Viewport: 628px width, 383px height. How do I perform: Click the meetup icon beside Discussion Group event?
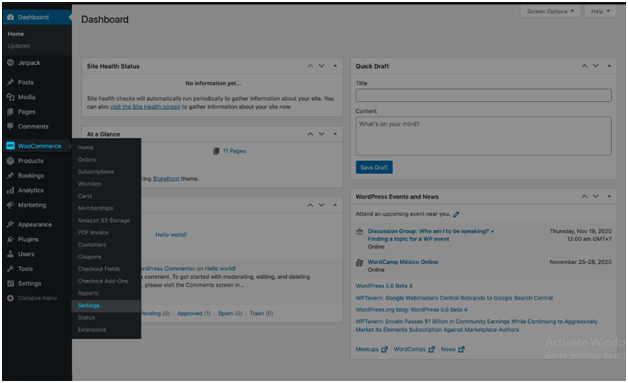(360, 232)
